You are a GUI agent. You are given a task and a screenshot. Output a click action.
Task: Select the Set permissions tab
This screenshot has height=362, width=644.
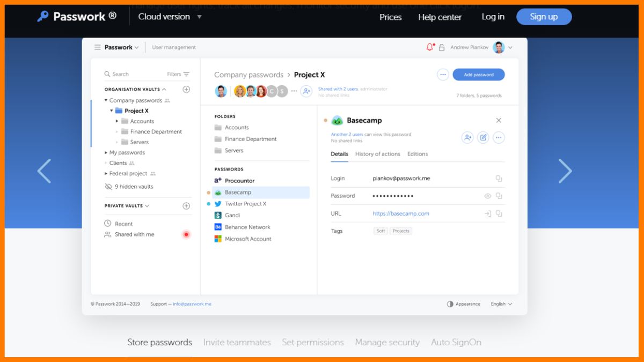pos(313,342)
